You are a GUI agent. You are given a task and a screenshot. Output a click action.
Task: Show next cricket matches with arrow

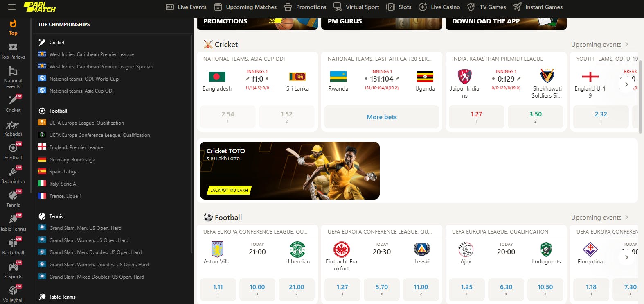click(x=626, y=84)
